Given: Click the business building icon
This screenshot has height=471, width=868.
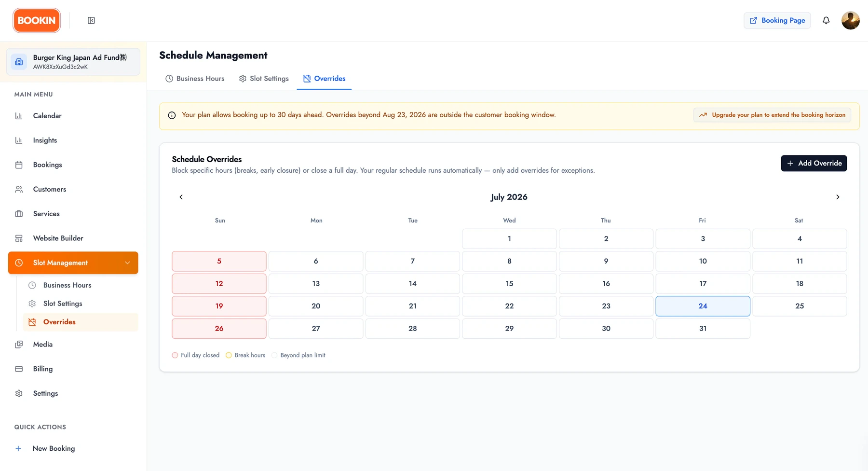Looking at the screenshot, I should [x=19, y=62].
